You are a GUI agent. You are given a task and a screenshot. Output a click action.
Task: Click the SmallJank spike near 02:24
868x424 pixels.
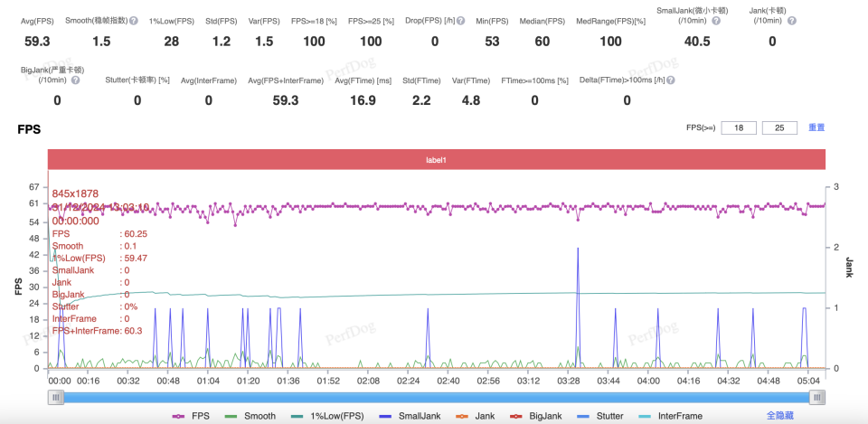[428, 337]
